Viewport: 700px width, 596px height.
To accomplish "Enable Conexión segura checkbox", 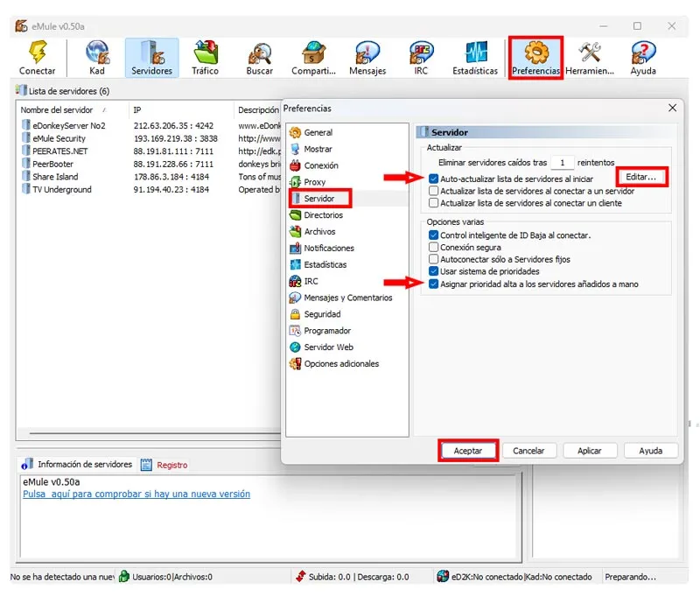I will click(433, 248).
